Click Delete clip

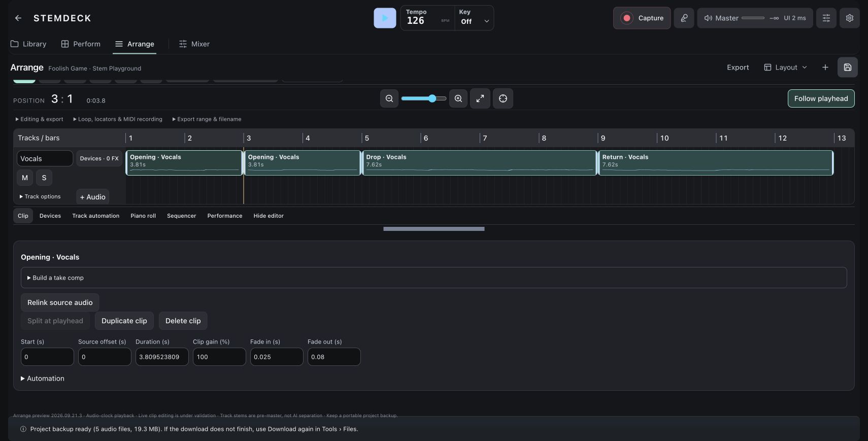tap(183, 321)
